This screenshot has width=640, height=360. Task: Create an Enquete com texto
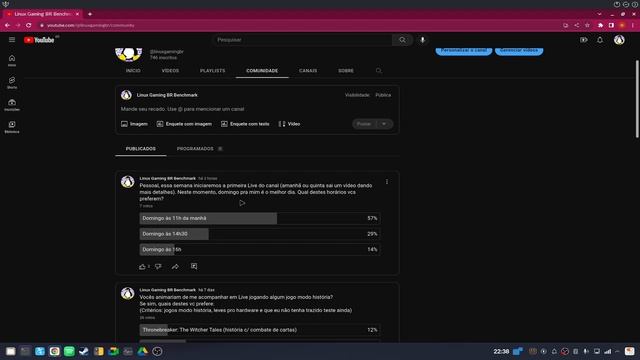click(245, 124)
